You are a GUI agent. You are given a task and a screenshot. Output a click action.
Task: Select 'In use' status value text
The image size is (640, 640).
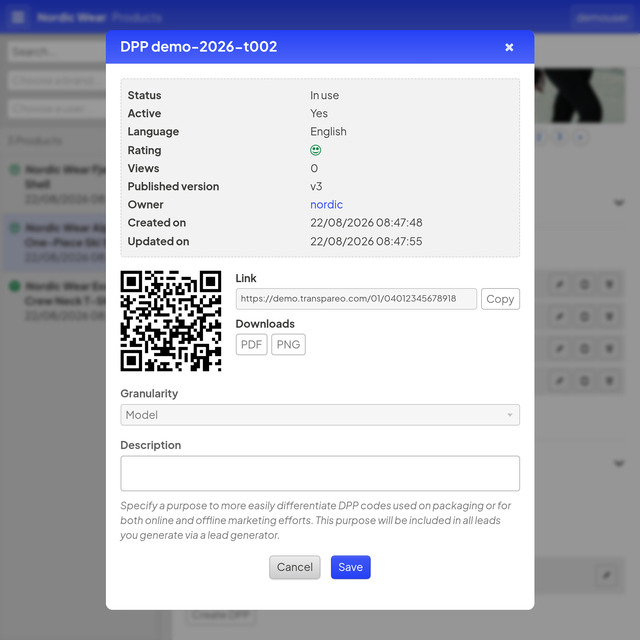[324, 96]
